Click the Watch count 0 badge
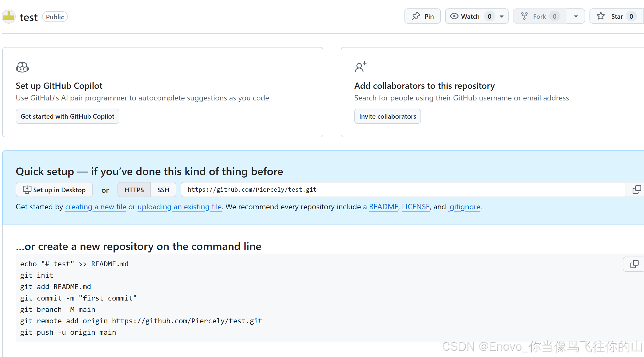644x357 pixels. pos(489,17)
